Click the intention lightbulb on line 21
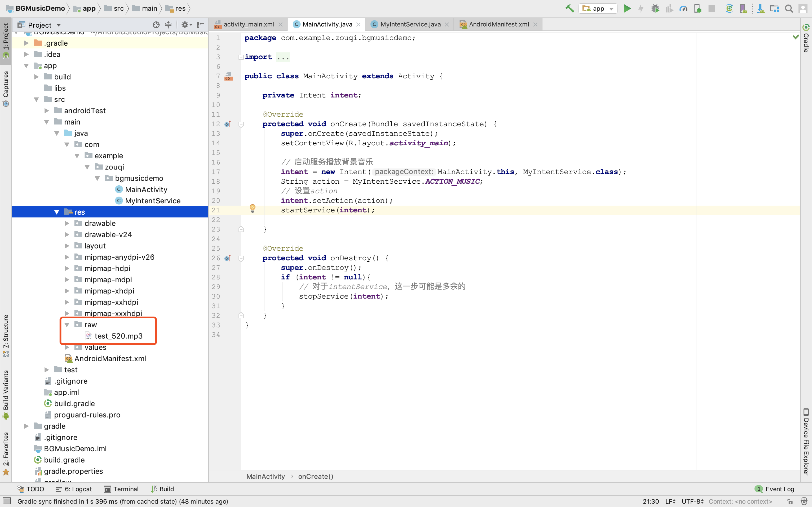The width and height of the screenshot is (812, 507). (x=253, y=208)
